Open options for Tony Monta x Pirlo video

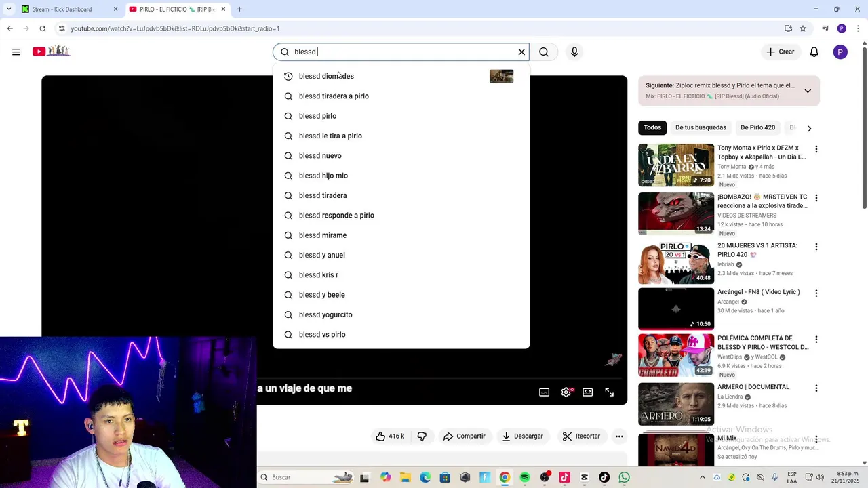(x=816, y=149)
